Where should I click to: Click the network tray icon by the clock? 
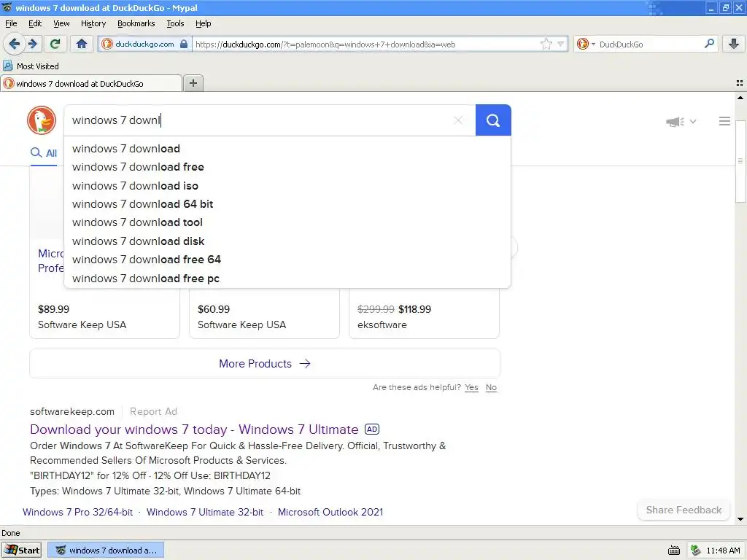695,551
